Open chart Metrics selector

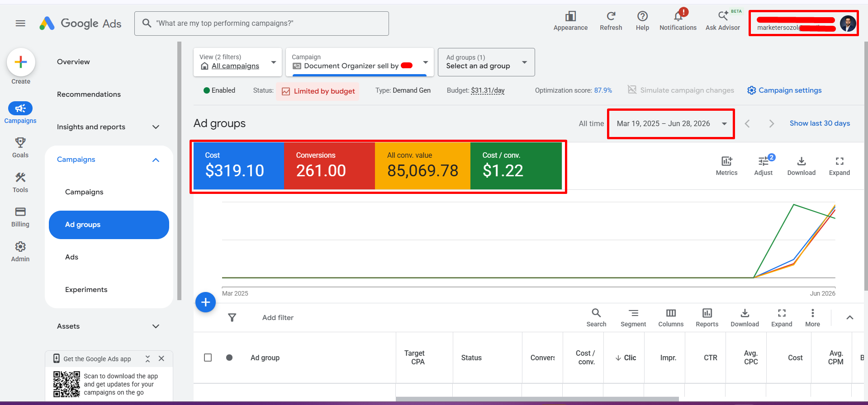click(x=726, y=166)
